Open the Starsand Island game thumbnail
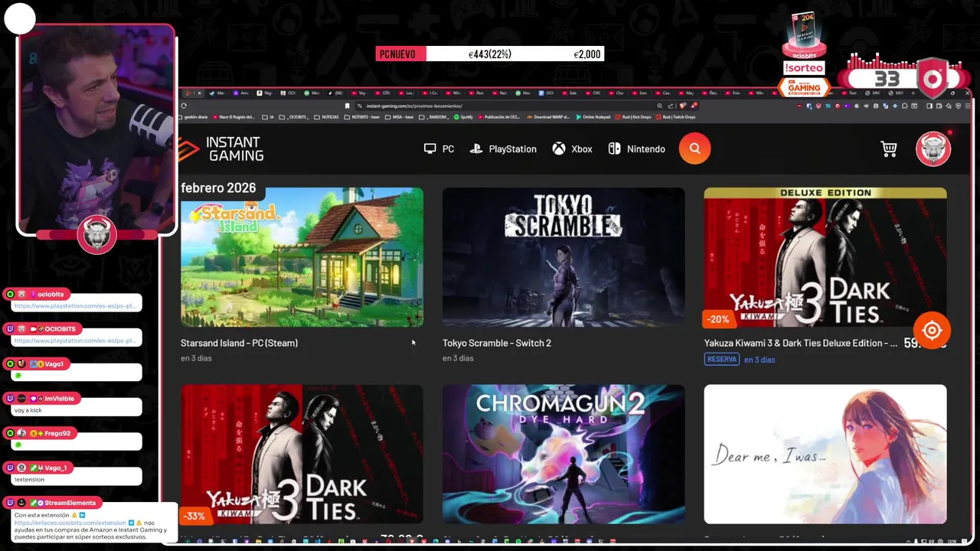980x551 pixels. tap(302, 257)
